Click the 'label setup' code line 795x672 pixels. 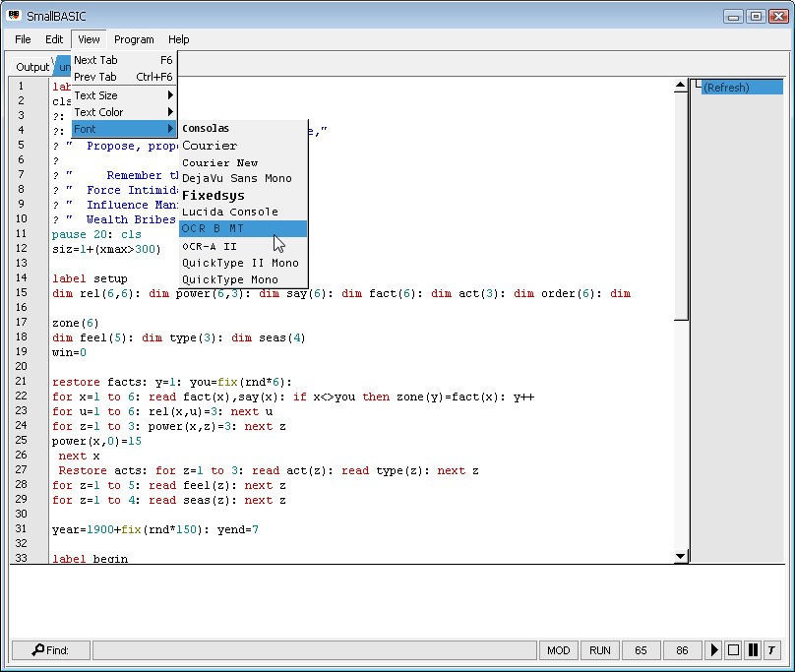[90, 278]
